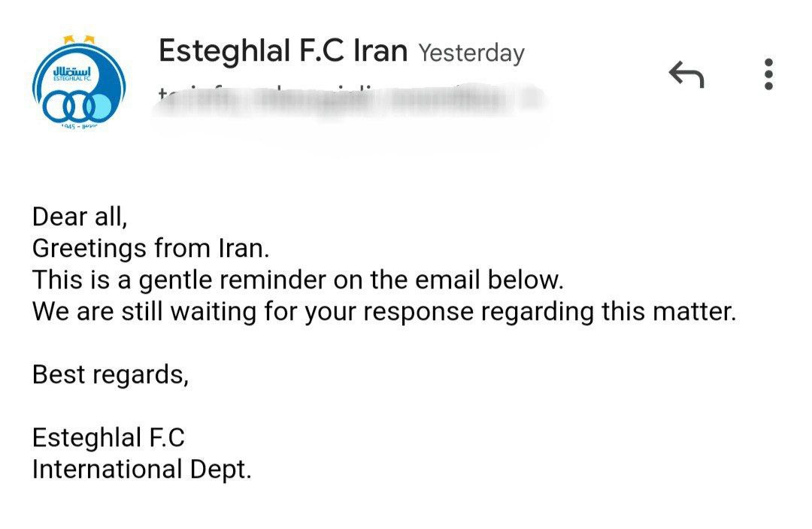Open the three-dot more options menu
812x529 pixels.
click(x=768, y=74)
